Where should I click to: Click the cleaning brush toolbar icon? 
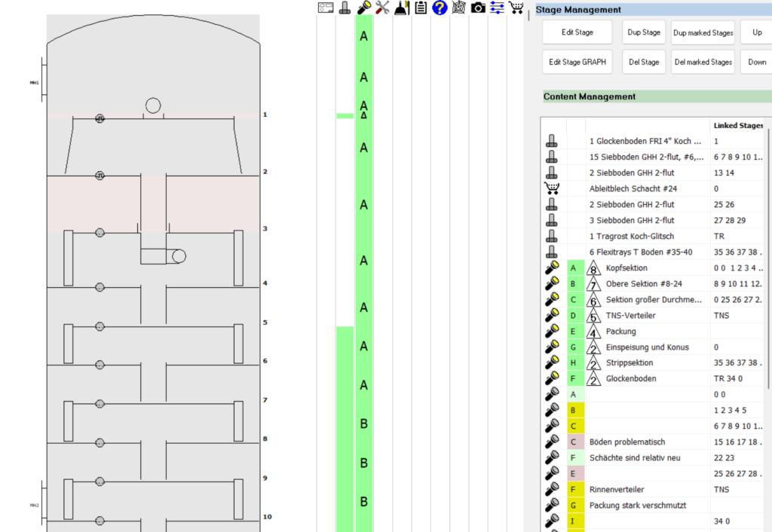(x=401, y=8)
